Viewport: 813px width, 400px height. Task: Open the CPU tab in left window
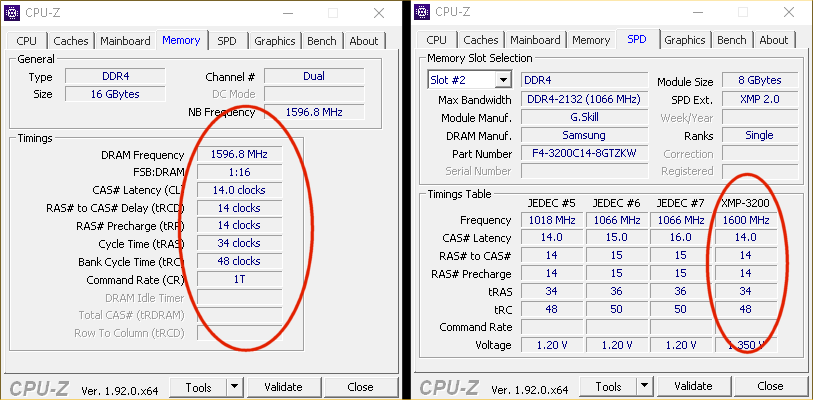click(26, 41)
